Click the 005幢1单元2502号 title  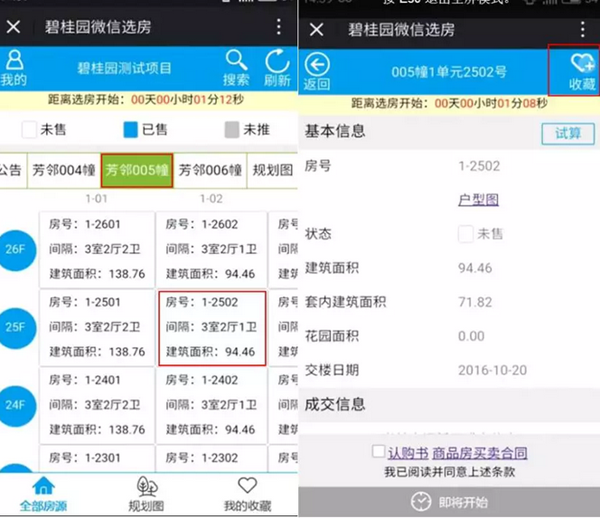[x=449, y=72]
